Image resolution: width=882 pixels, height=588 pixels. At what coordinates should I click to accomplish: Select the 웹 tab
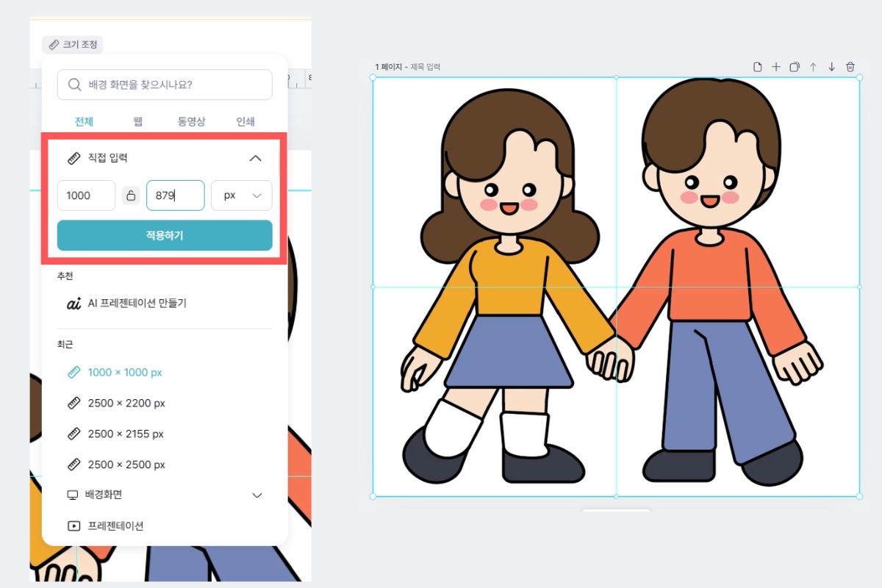138,122
